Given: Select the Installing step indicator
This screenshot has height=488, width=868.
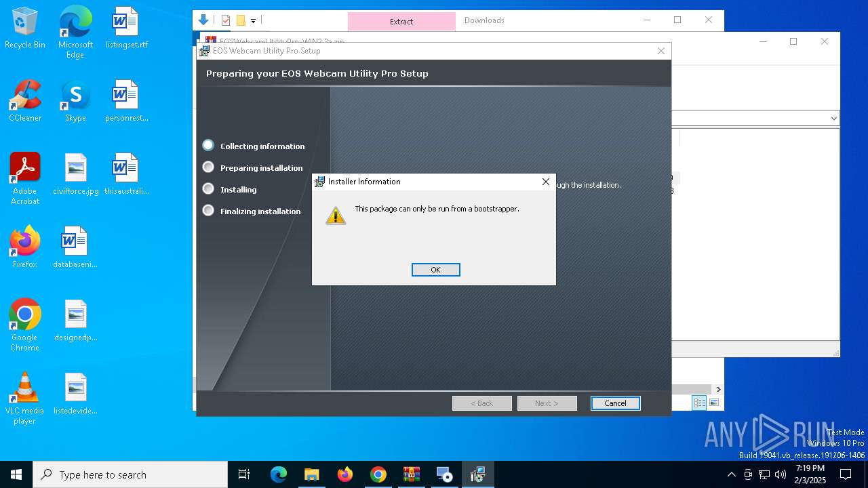Looking at the screenshot, I should point(208,188).
